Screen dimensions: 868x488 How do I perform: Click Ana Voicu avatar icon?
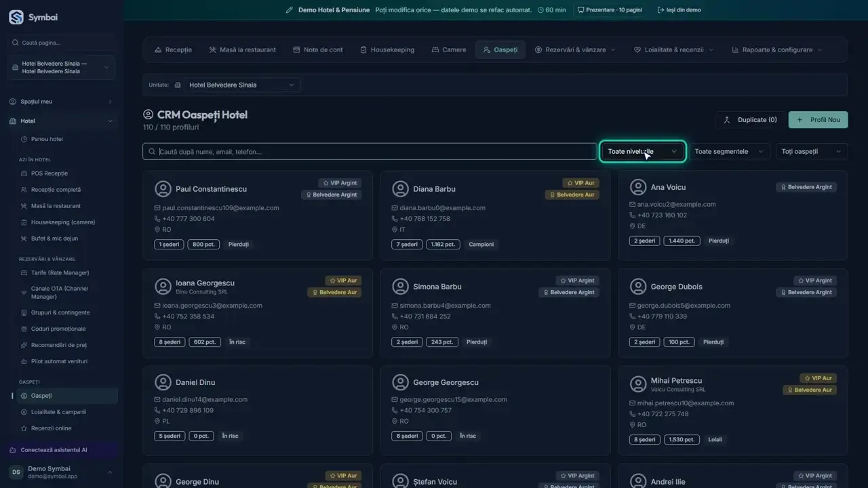point(637,187)
